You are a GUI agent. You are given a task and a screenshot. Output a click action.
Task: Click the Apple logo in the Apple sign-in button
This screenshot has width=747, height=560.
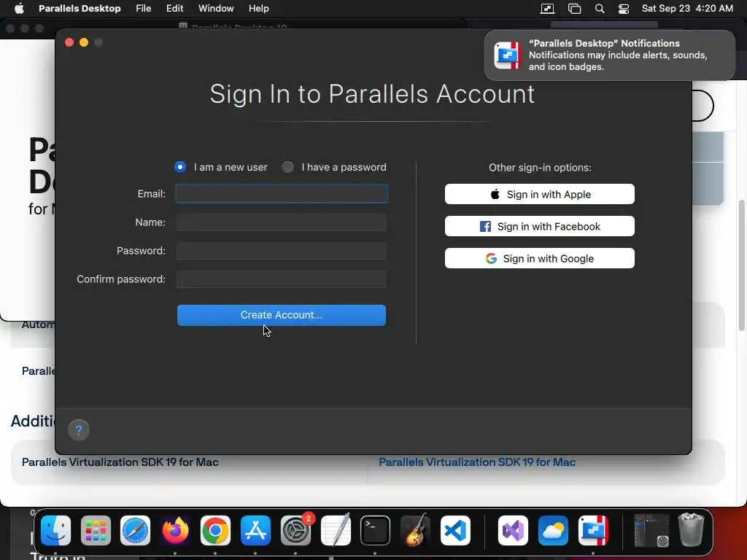pos(495,194)
